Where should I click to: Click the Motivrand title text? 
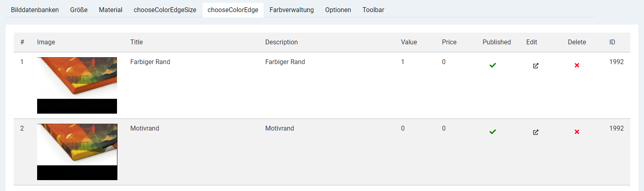[x=144, y=128]
